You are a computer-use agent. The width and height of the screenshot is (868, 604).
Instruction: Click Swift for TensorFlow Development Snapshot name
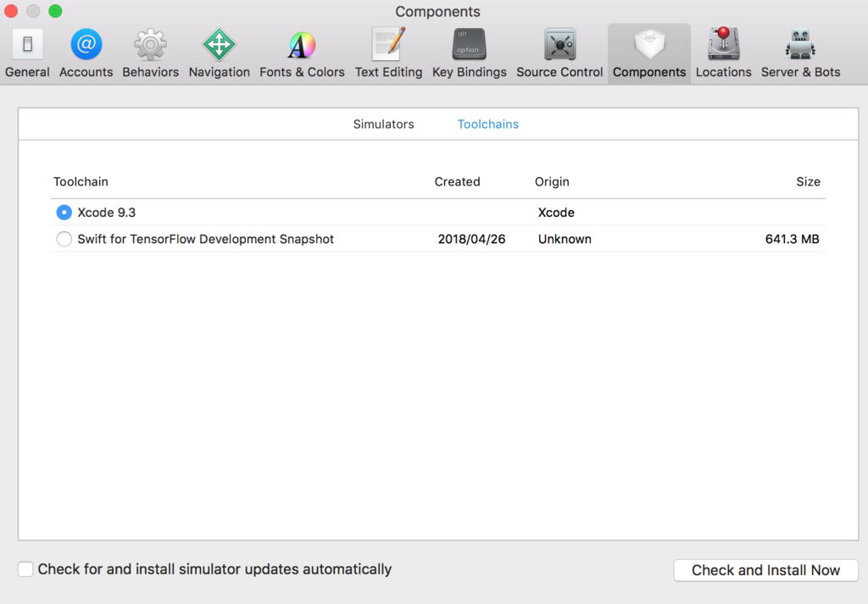(x=205, y=239)
